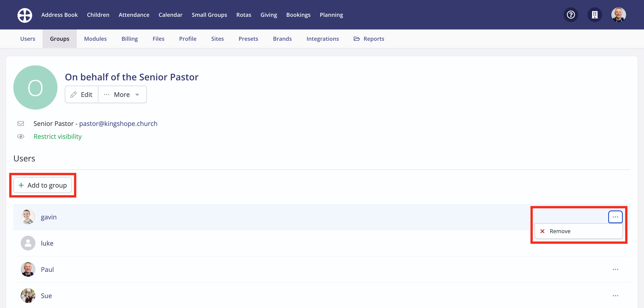The image size is (644, 308).
Task: Switch to the Users tab
Action: pos(28,39)
